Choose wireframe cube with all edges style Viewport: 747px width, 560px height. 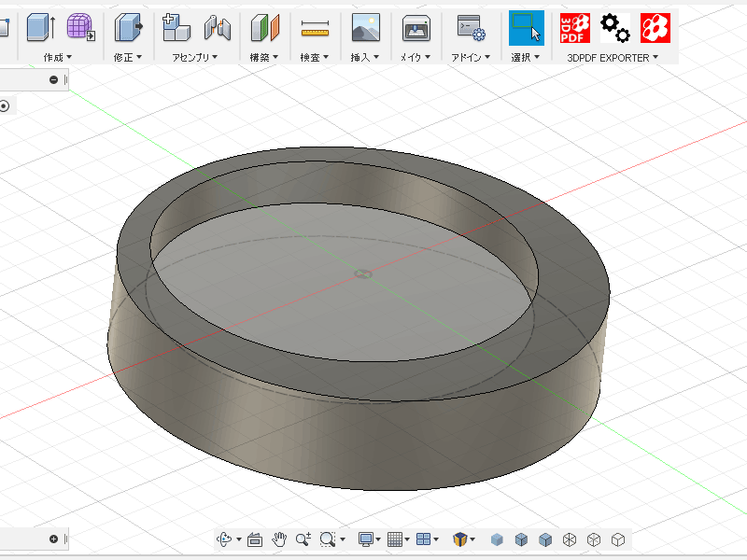[x=570, y=539]
